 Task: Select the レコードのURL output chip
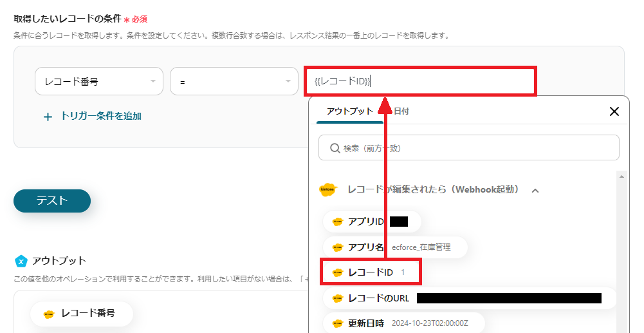coord(470,298)
